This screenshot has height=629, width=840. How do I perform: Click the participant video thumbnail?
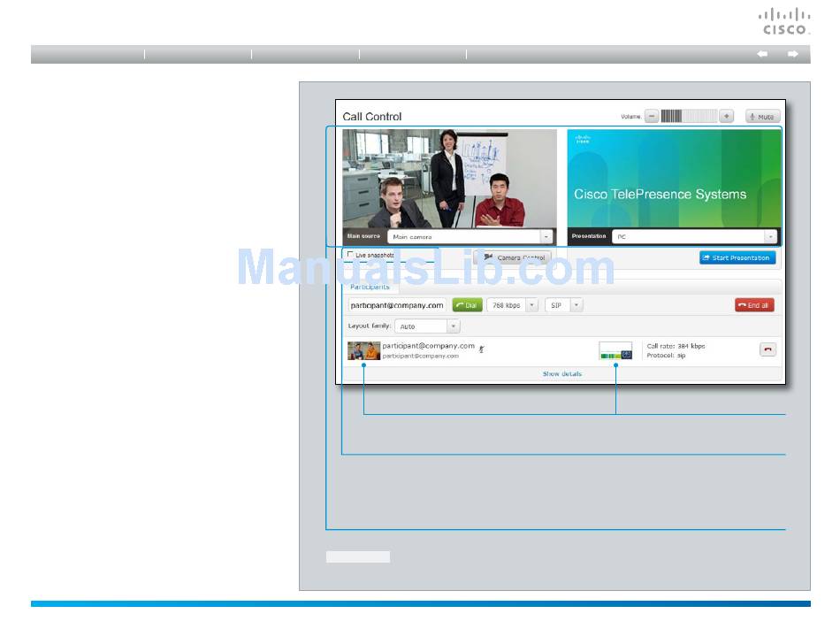click(x=363, y=351)
